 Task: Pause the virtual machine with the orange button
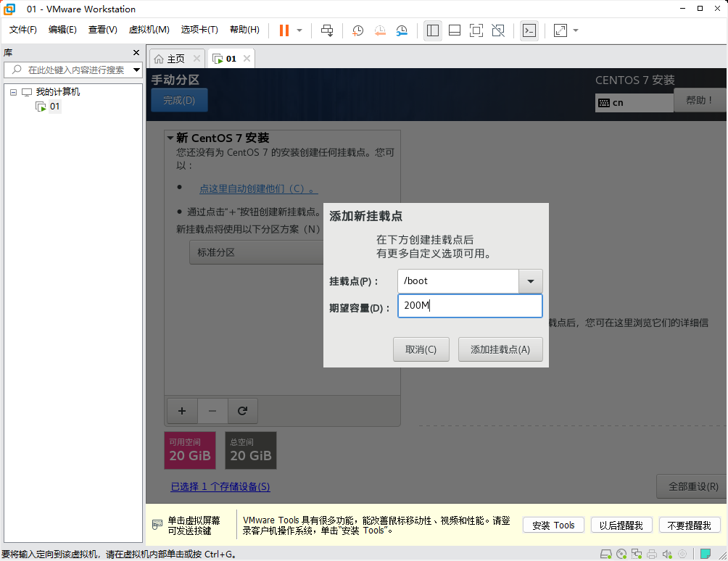(x=284, y=30)
